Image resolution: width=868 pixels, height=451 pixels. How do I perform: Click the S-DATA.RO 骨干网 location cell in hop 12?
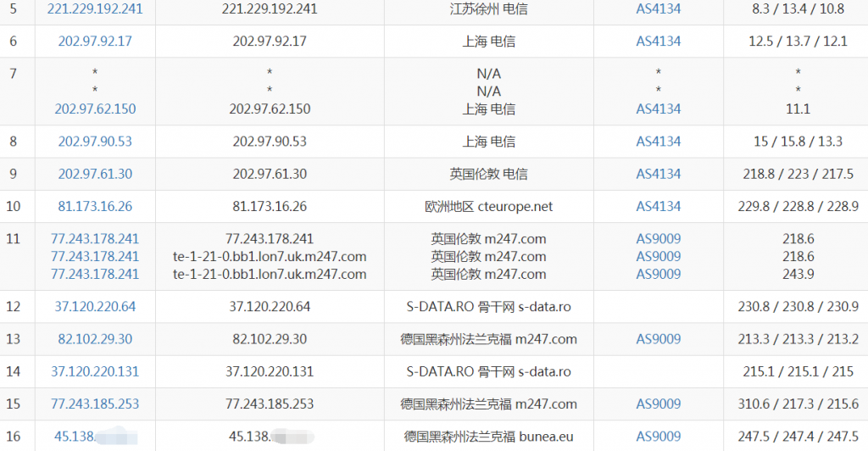click(488, 306)
